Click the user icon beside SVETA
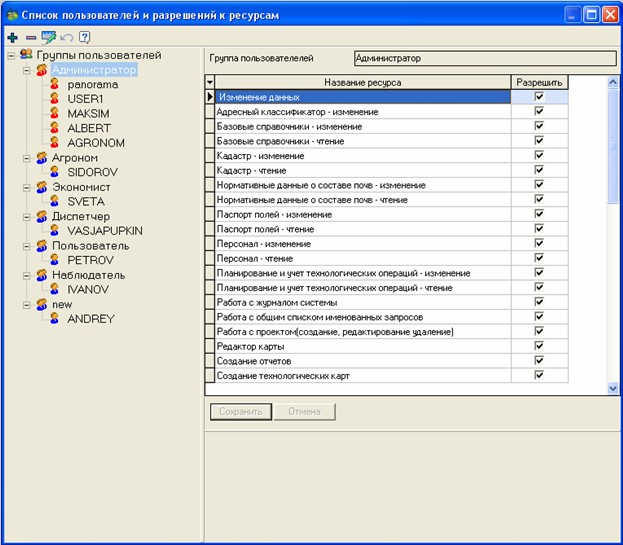Image resolution: width=623 pixels, height=545 pixels. click(55, 202)
